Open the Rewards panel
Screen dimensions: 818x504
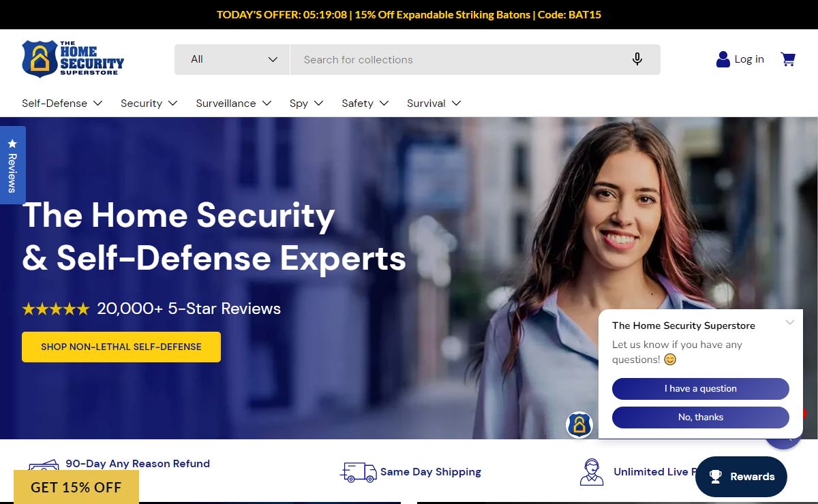741,477
